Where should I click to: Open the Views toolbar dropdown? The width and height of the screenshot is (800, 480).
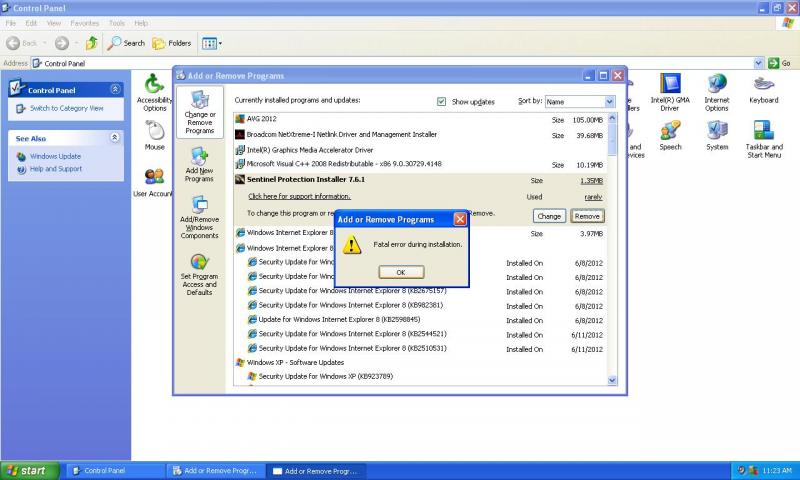211,43
